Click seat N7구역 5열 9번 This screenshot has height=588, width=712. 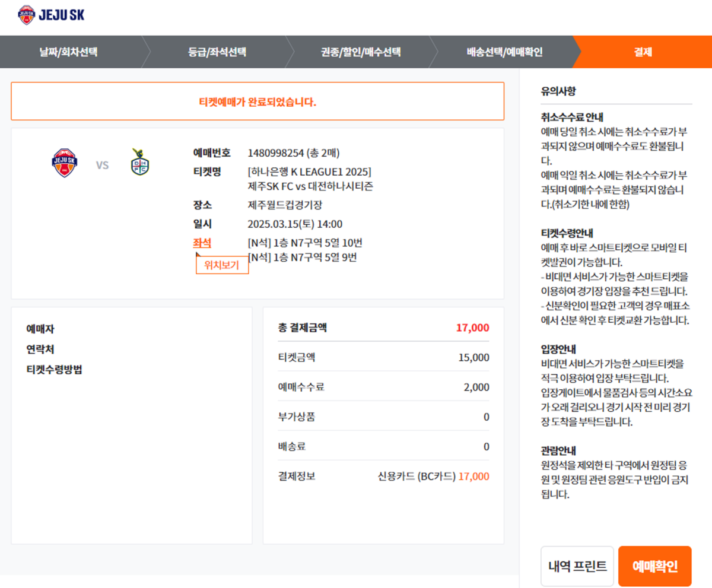[303, 257]
